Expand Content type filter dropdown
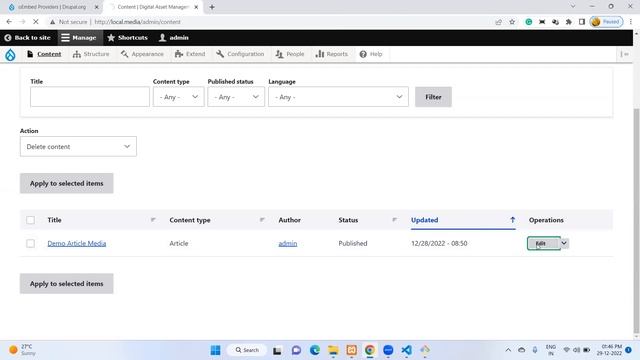640x360 pixels. [x=178, y=97]
